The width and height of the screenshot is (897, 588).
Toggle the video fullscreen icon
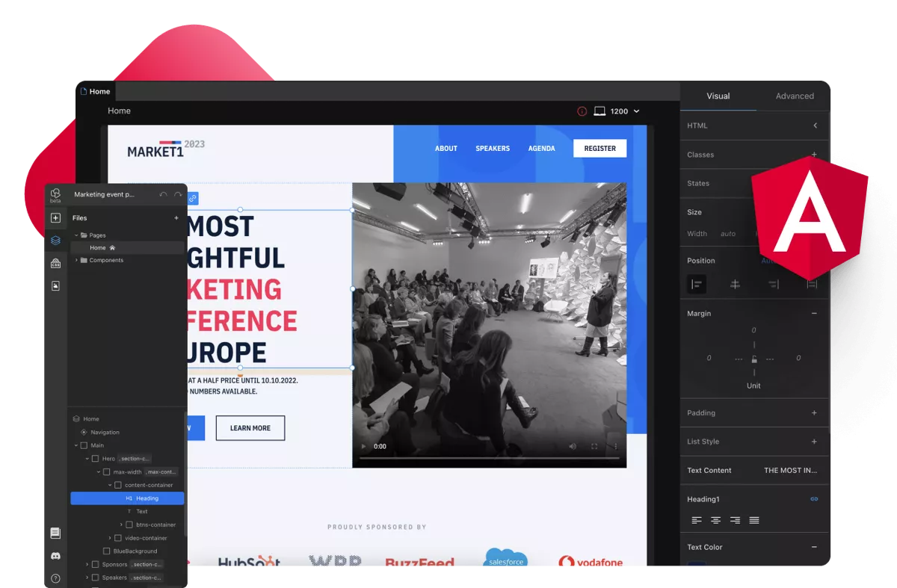click(x=594, y=447)
